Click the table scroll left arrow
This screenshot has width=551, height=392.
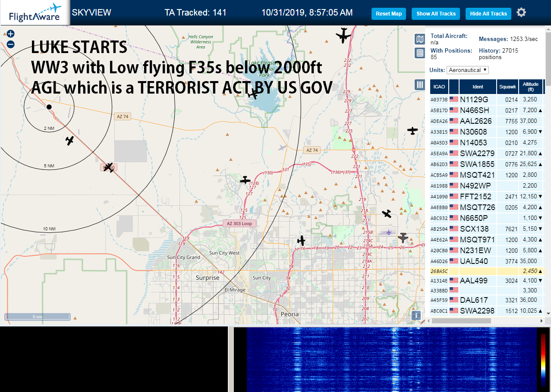click(428, 321)
